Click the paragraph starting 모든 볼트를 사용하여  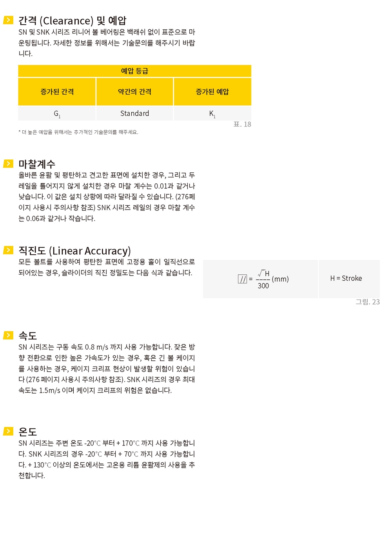pyautogui.click(x=107, y=267)
